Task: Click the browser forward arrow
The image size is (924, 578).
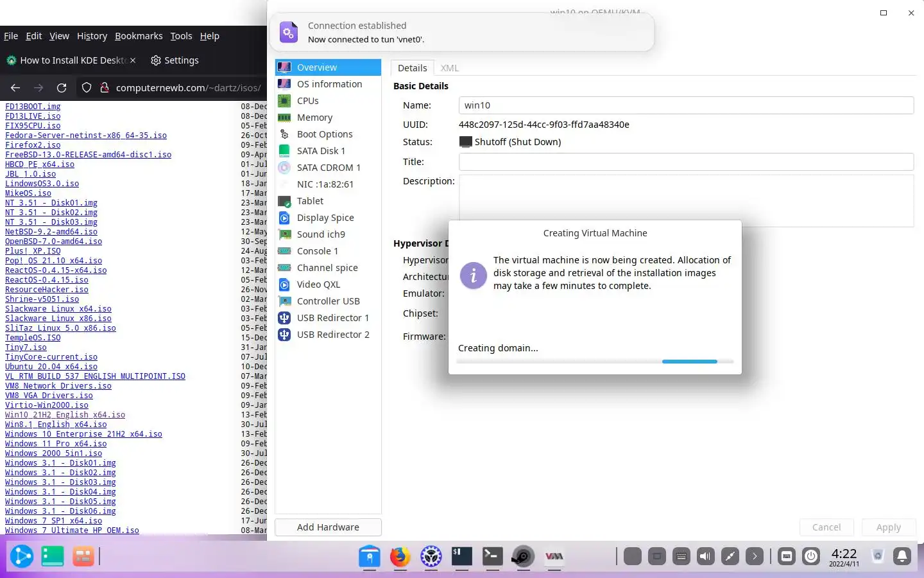Action: (38, 87)
